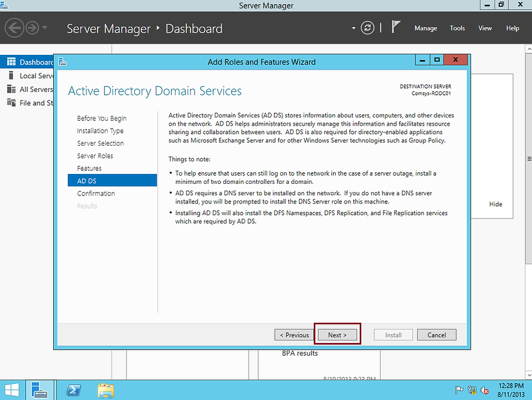The image size is (532, 400).
Task: Click the Server Manager back arrow
Action: point(14,28)
